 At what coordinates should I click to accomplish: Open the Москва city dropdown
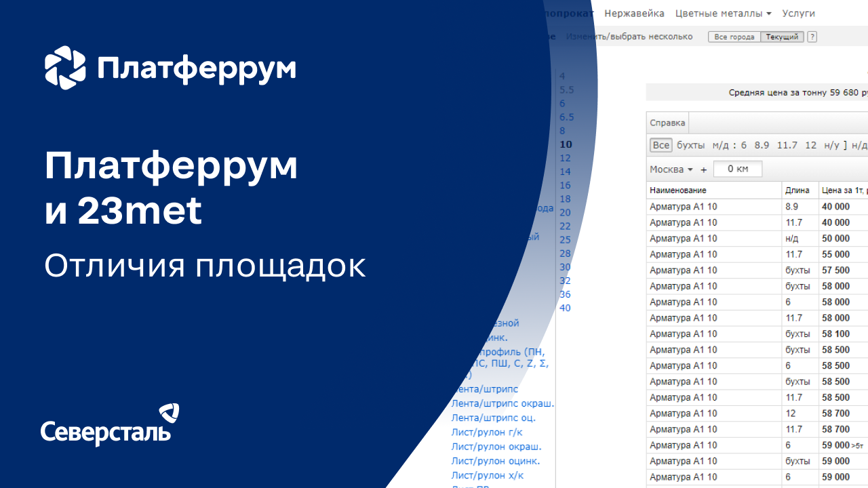coord(671,169)
